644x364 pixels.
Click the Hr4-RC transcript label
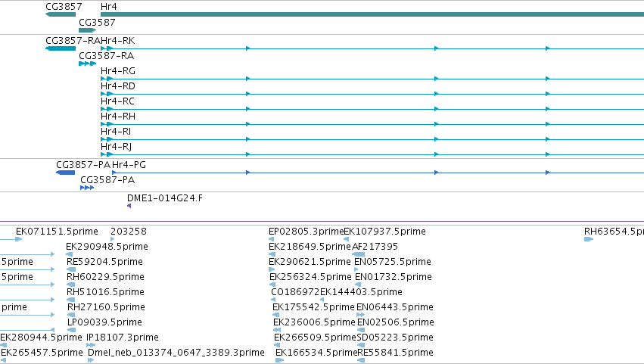117,101
